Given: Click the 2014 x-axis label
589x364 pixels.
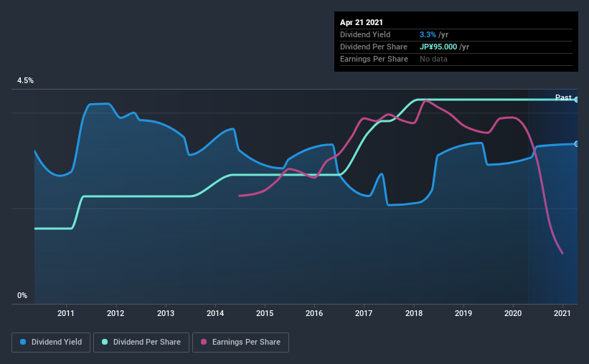Looking at the screenshot, I should point(215,313).
